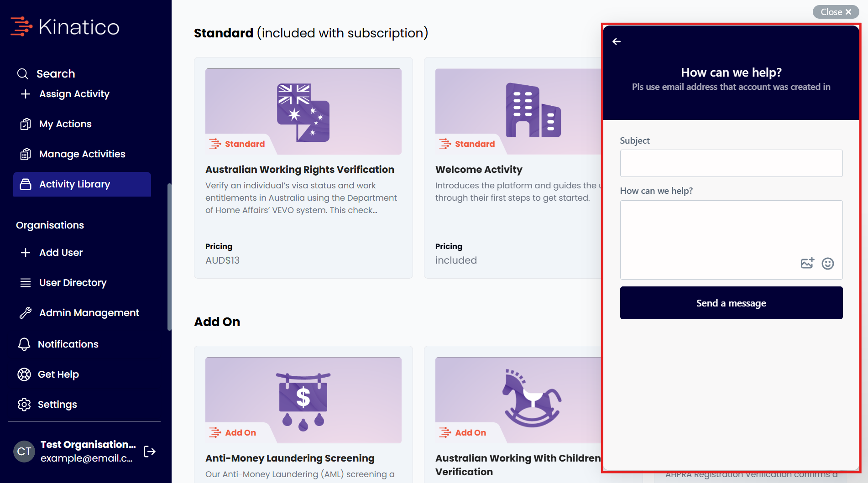Click Test Organisation account name
This screenshot has height=483, width=868.
point(88,445)
